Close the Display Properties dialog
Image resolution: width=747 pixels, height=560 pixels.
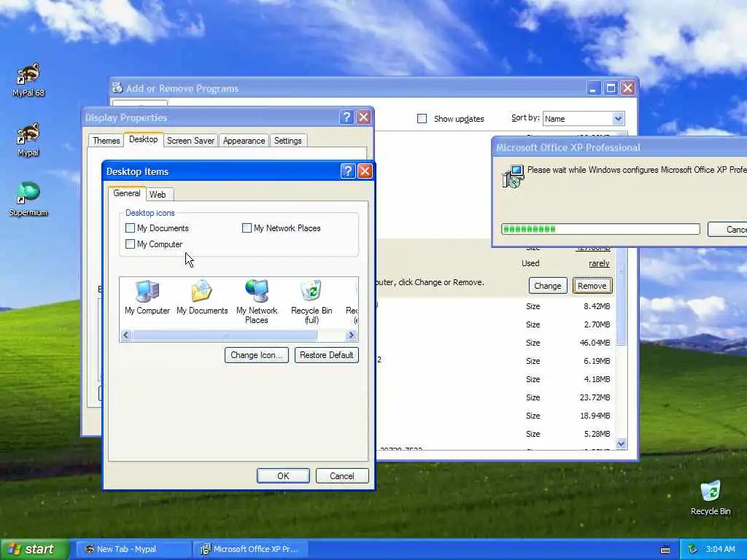(363, 117)
